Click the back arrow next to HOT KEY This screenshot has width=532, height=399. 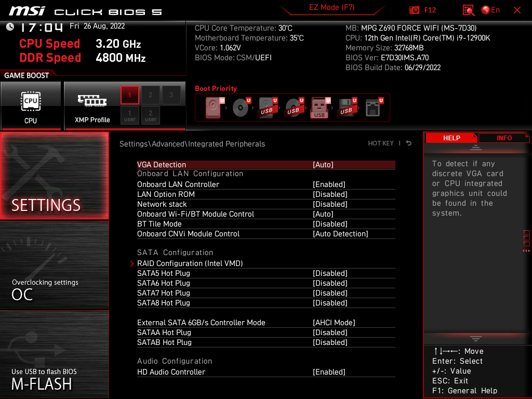pyautogui.click(x=409, y=143)
